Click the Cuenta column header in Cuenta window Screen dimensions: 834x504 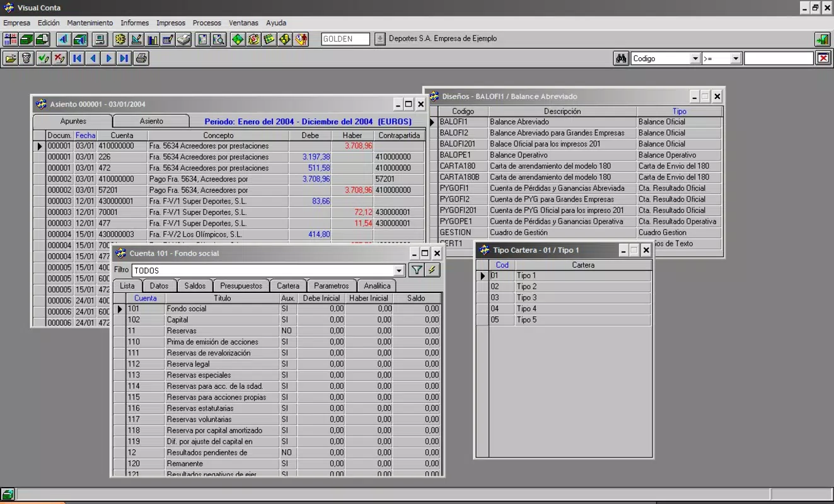(x=146, y=298)
